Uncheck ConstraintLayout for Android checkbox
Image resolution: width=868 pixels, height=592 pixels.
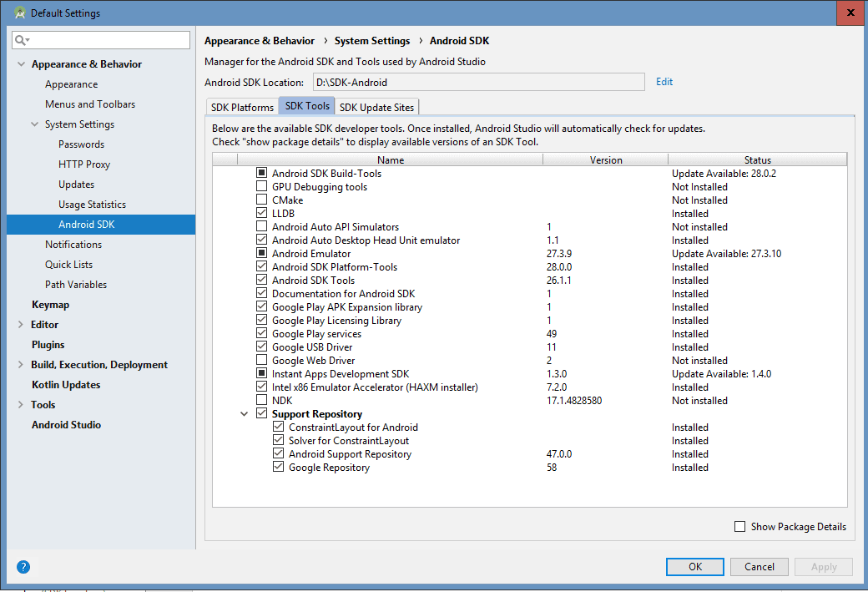(279, 427)
